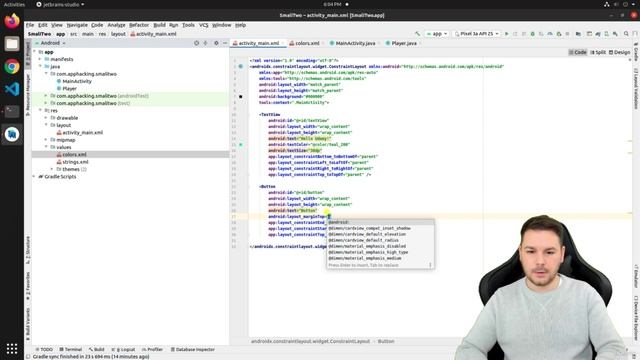Start debugging with the green bug icon
640x360 pixels.
click(x=532, y=34)
